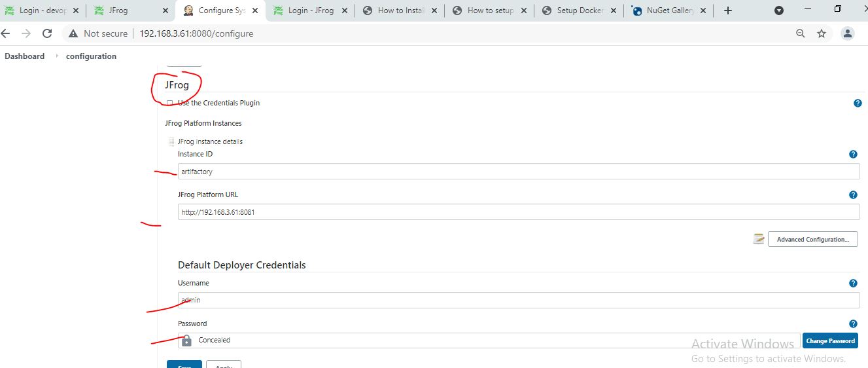This screenshot has height=368, width=868.
Task: Reload the current page
Action: tap(47, 33)
